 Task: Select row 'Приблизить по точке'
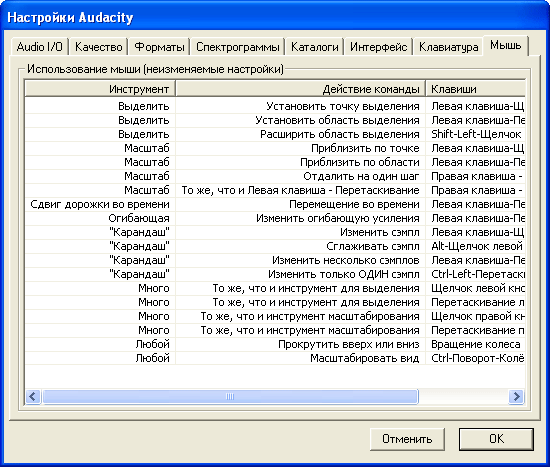coord(275,148)
